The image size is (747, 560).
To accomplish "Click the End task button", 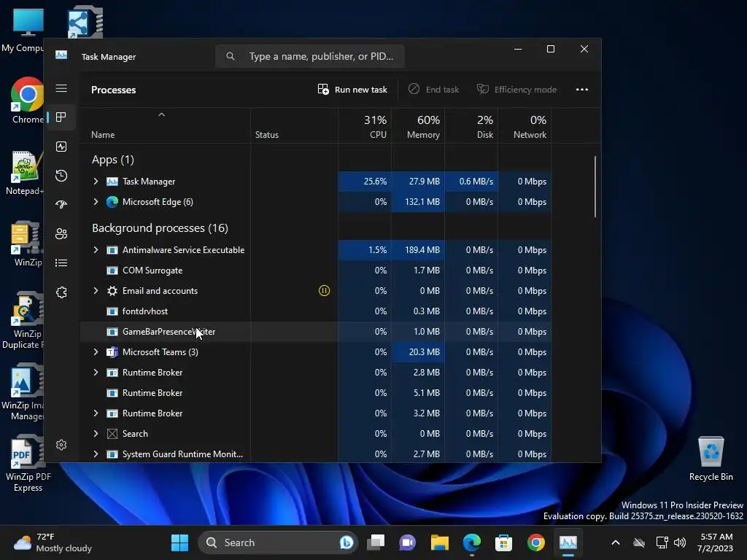I will click(x=434, y=90).
